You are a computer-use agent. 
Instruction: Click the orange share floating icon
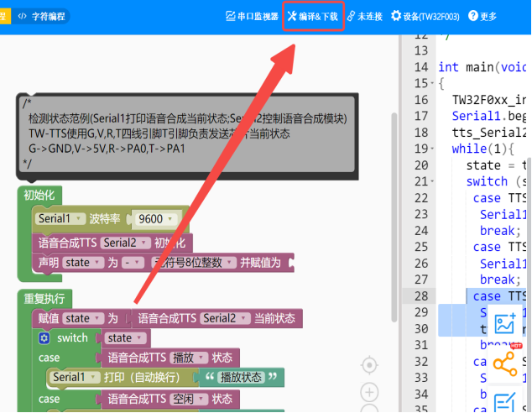pyautogui.click(x=505, y=363)
